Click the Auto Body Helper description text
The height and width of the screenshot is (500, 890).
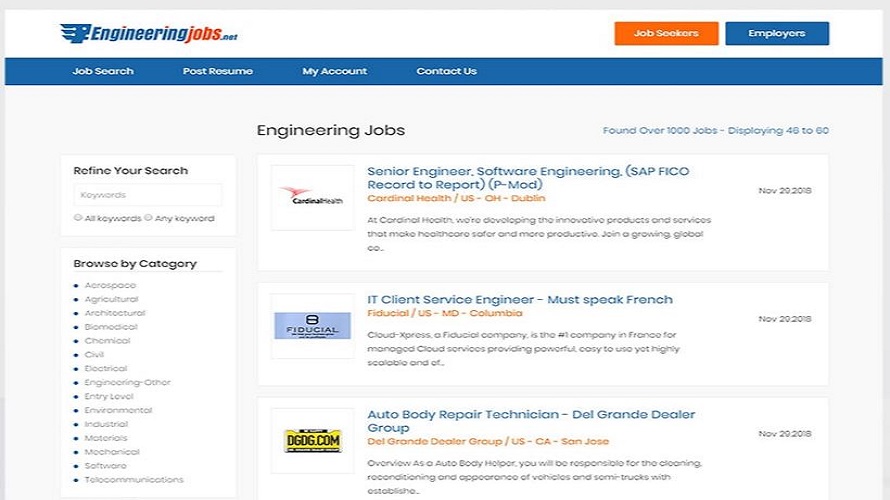[535, 477]
